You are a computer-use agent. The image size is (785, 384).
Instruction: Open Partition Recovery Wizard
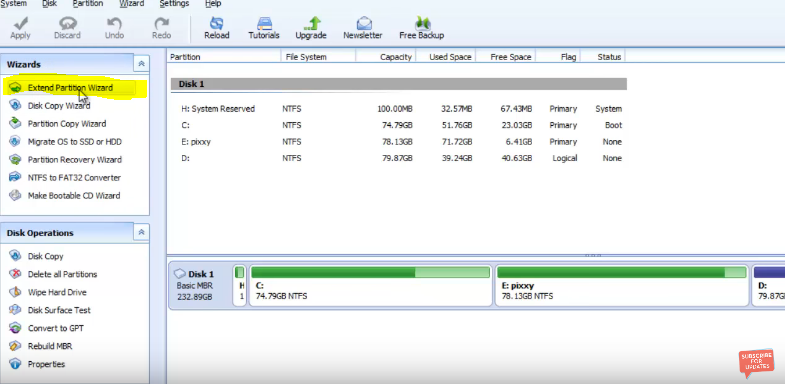(75, 160)
